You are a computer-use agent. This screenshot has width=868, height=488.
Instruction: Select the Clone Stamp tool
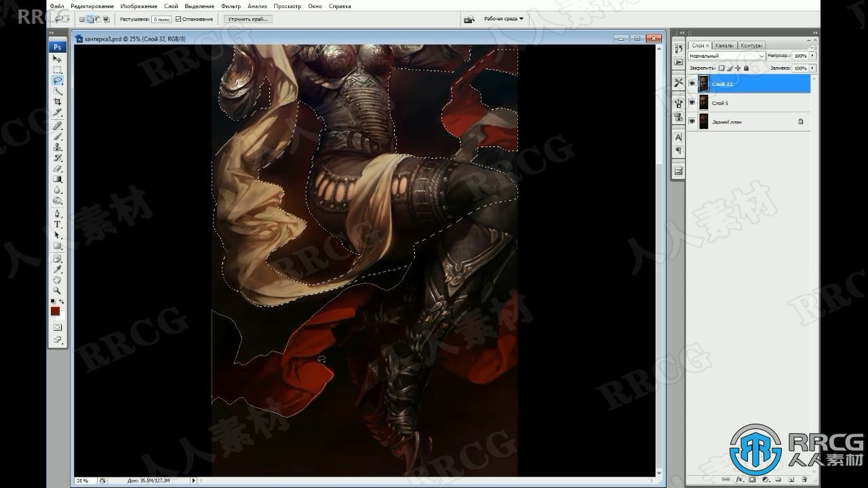tap(58, 146)
